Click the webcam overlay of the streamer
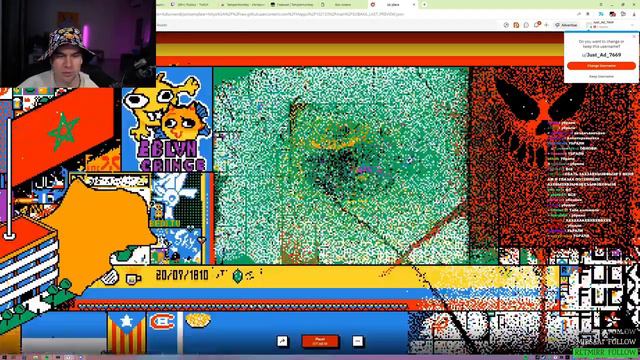640x360 pixels. pyautogui.click(x=78, y=43)
